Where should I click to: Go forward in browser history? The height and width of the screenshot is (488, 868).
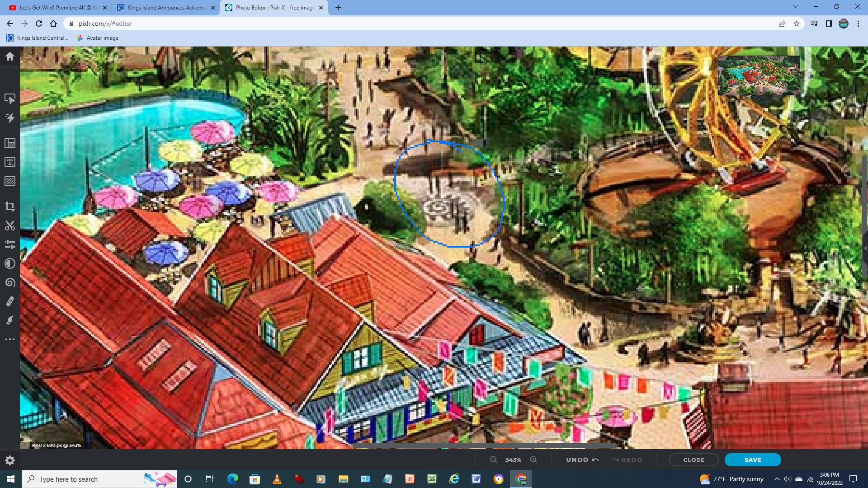coord(24,23)
